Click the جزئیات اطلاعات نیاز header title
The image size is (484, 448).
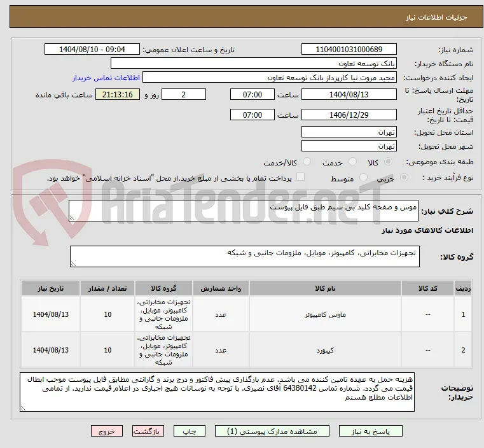pos(436,17)
